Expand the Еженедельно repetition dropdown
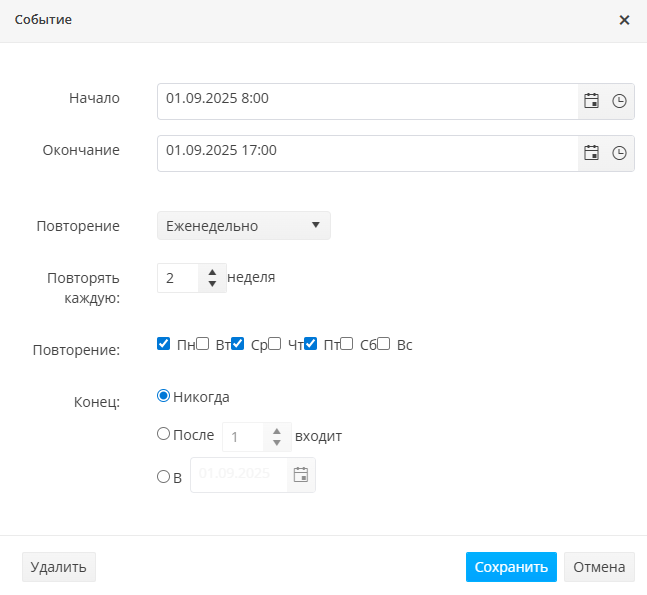This screenshot has width=647, height=595. 243,226
